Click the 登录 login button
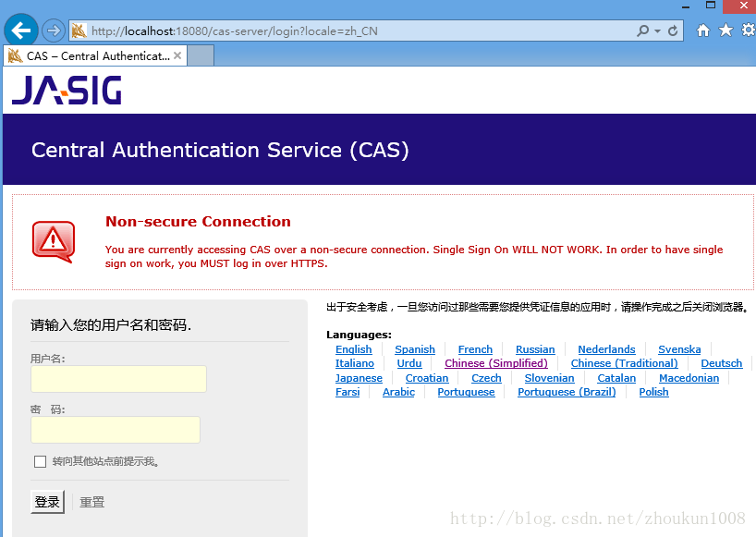This screenshot has height=537, width=756. point(47,502)
